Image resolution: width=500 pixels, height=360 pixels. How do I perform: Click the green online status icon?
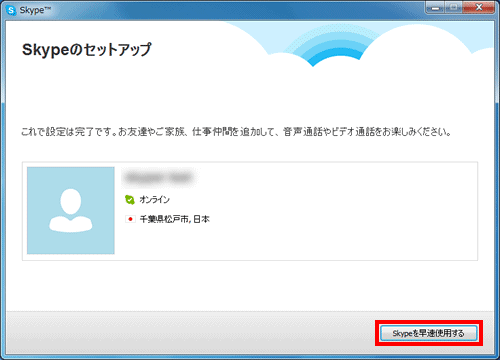(x=129, y=200)
